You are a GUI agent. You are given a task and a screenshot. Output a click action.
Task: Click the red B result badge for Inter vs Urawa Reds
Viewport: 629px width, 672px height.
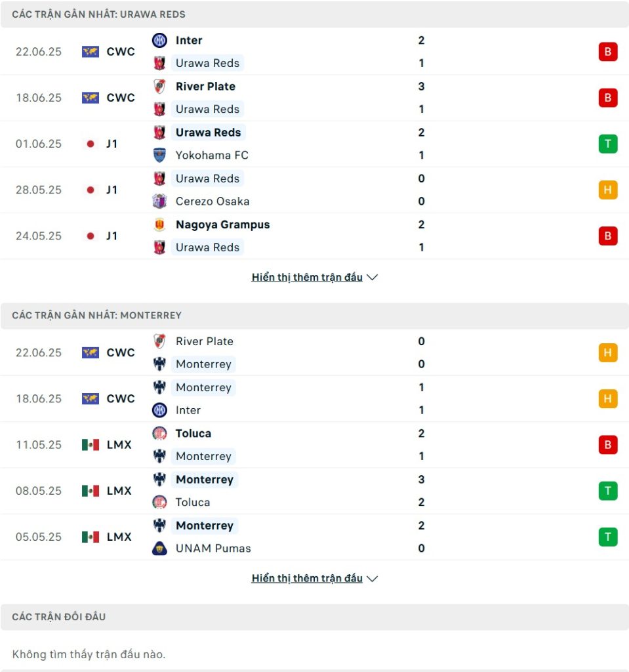607,52
